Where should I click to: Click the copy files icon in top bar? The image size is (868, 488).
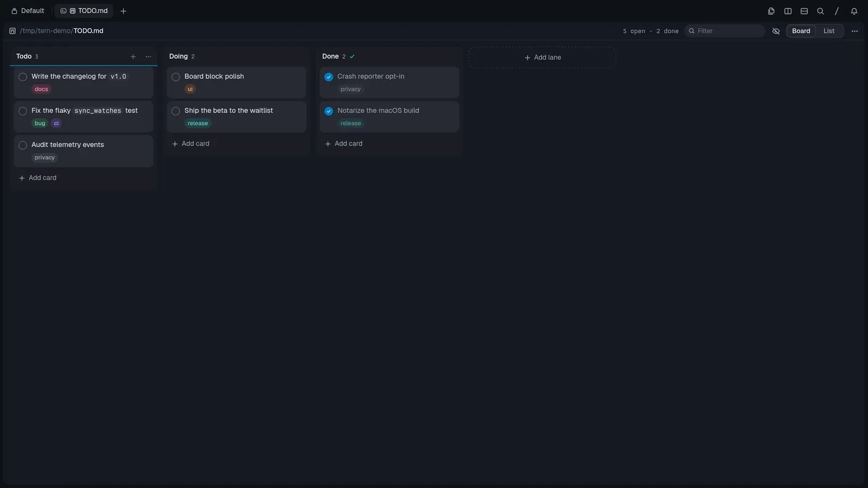tap(771, 11)
